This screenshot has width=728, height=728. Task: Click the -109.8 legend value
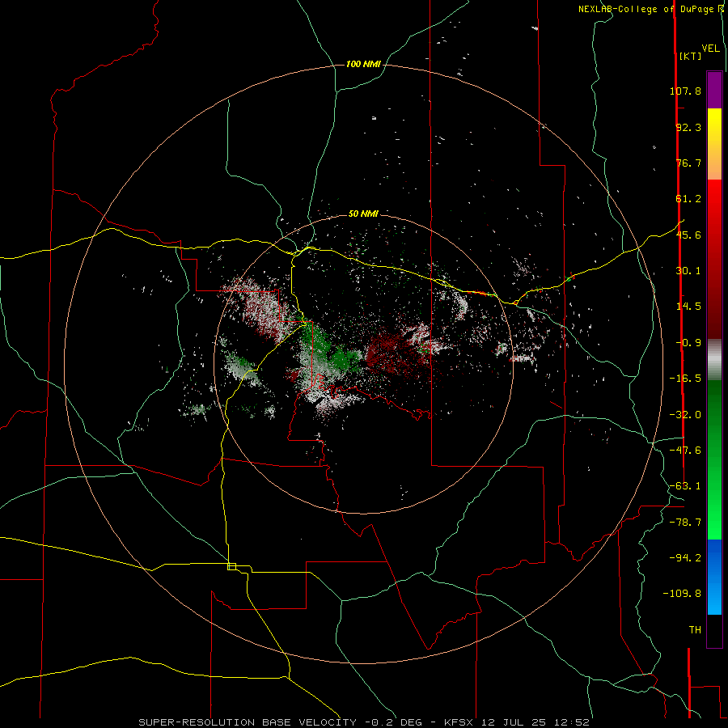(x=682, y=594)
